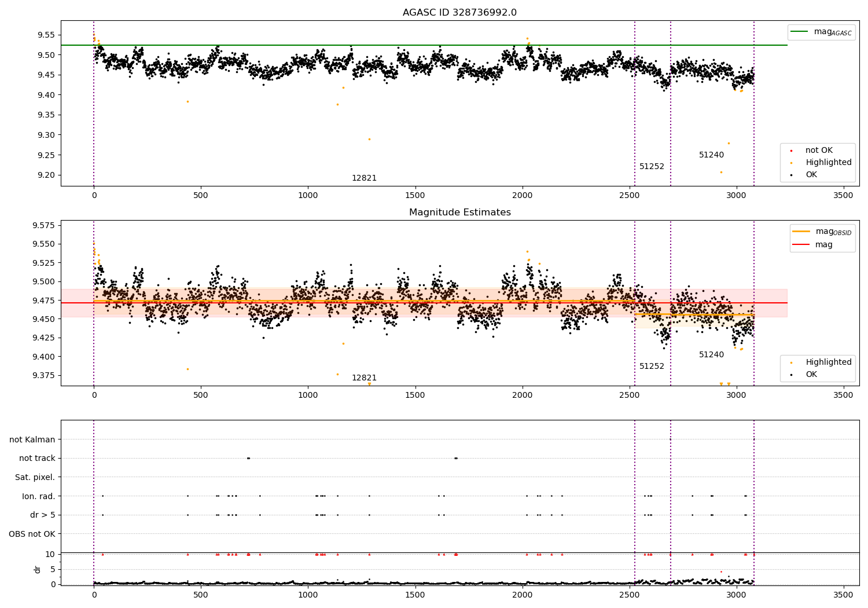Click the 'dr > 5' axis label
868x608 pixels.
[x=43, y=515]
